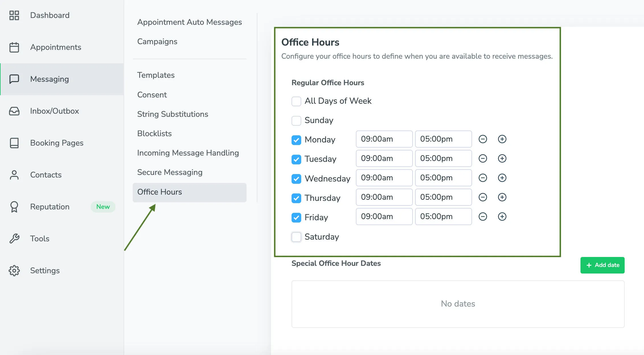Add a time range for Tuesday
644x355 pixels.
[502, 158]
